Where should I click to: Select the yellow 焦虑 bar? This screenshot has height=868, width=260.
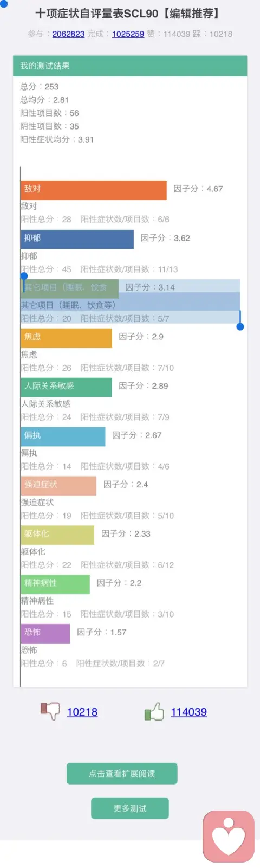(x=67, y=338)
